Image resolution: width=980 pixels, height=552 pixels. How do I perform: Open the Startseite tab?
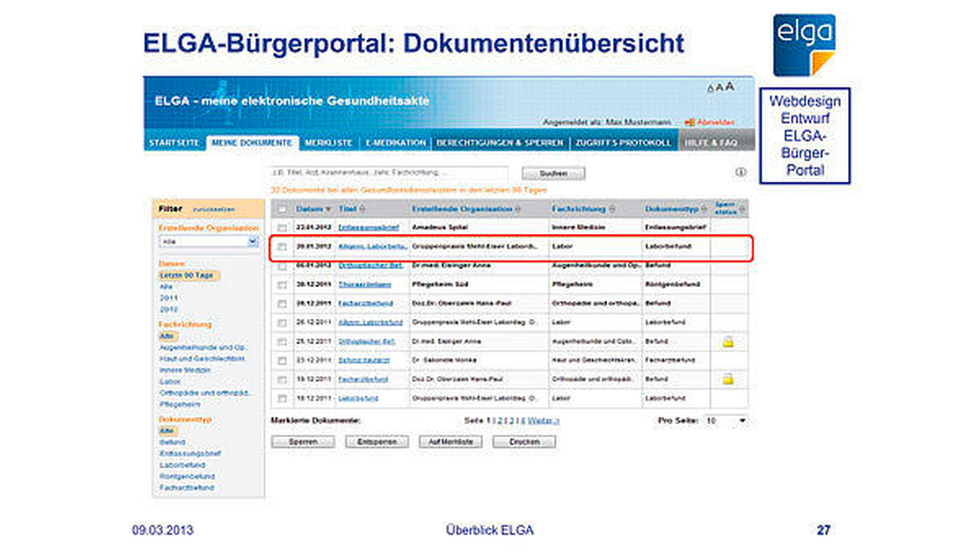[x=174, y=143]
